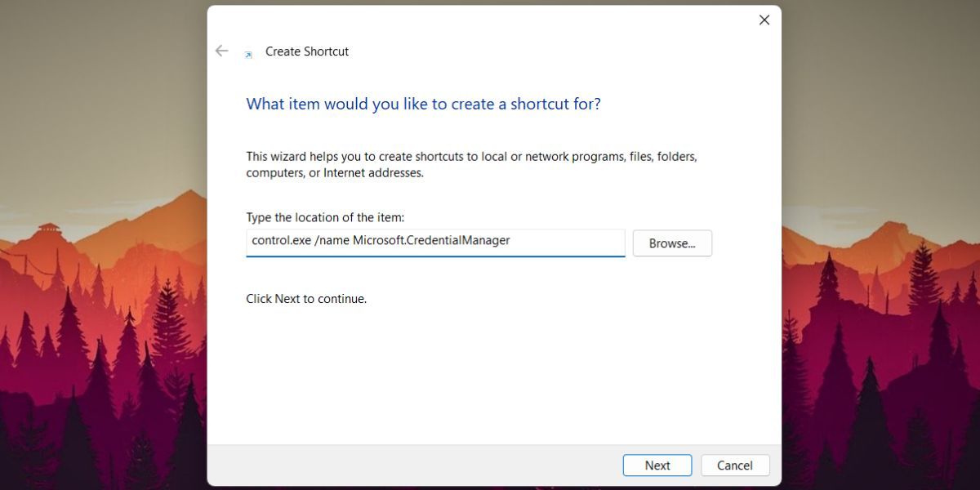Click the "Click Next to continue." text
The height and width of the screenshot is (490, 980).
click(306, 299)
